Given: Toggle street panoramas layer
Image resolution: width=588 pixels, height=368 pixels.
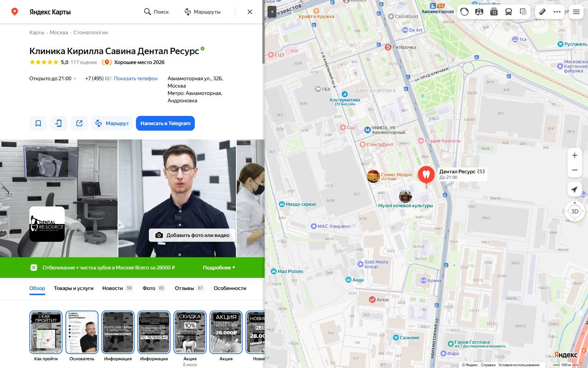Looking at the screenshot, I should click(x=479, y=12).
